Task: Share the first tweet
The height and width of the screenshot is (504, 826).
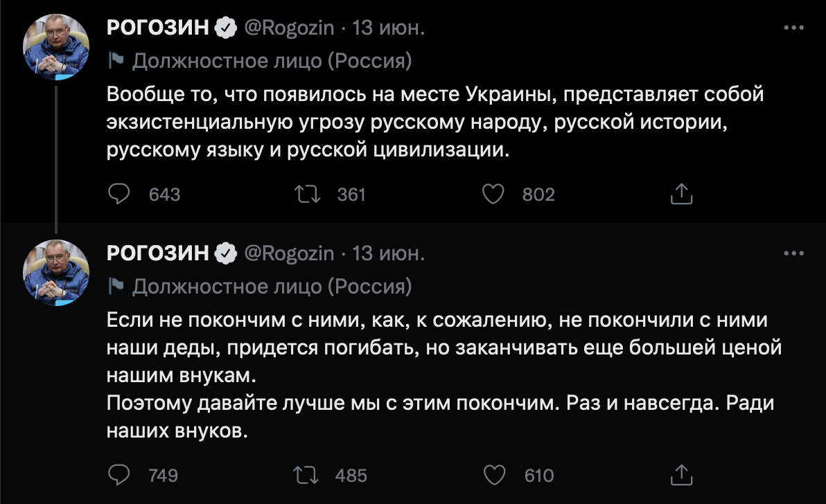Action: click(681, 195)
